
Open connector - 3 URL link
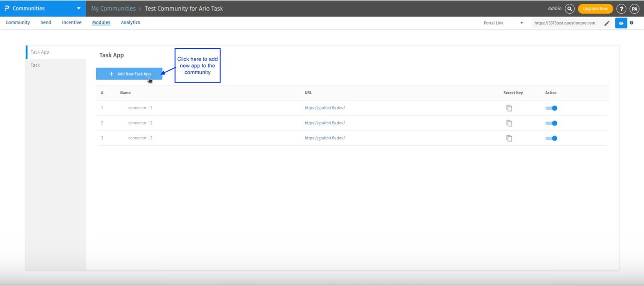point(325,138)
